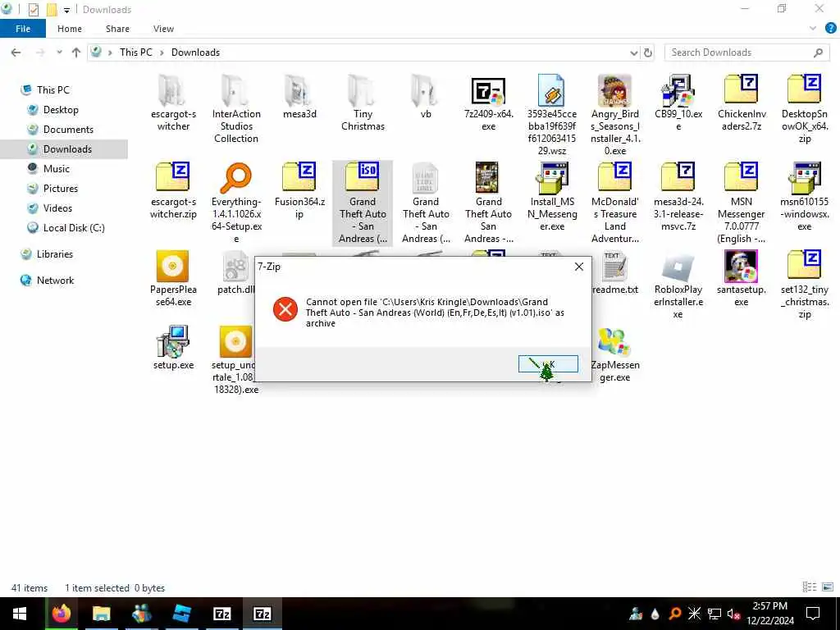This screenshot has height=630, width=840.
Task: Select the 7z2409-x64.exe installer
Action: (489, 103)
